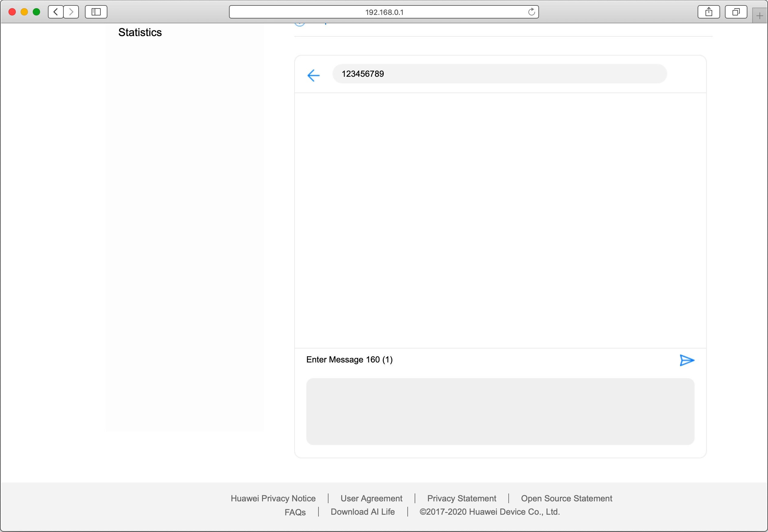768x532 pixels.
Task: View the User Agreement
Action: 371,498
